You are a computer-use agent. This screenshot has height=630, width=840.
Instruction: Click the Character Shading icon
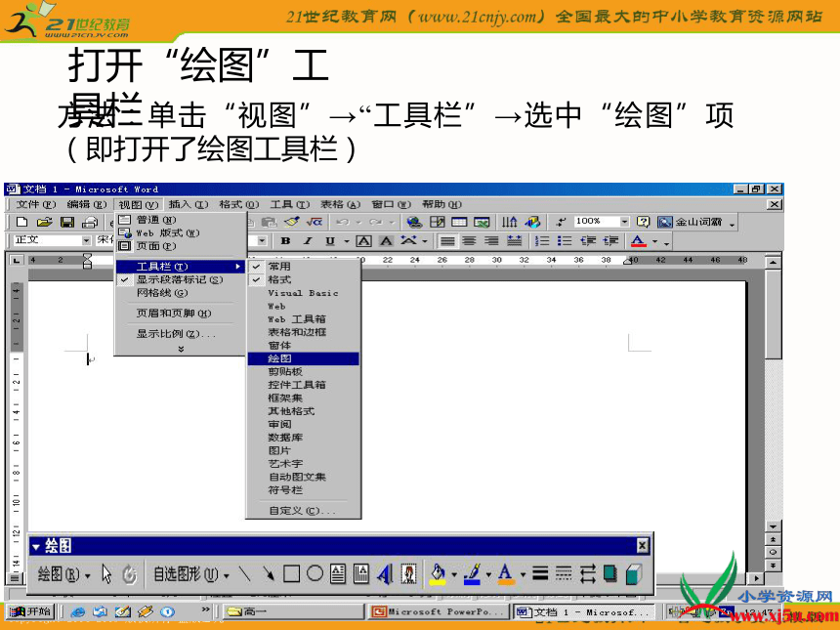coord(386,241)
